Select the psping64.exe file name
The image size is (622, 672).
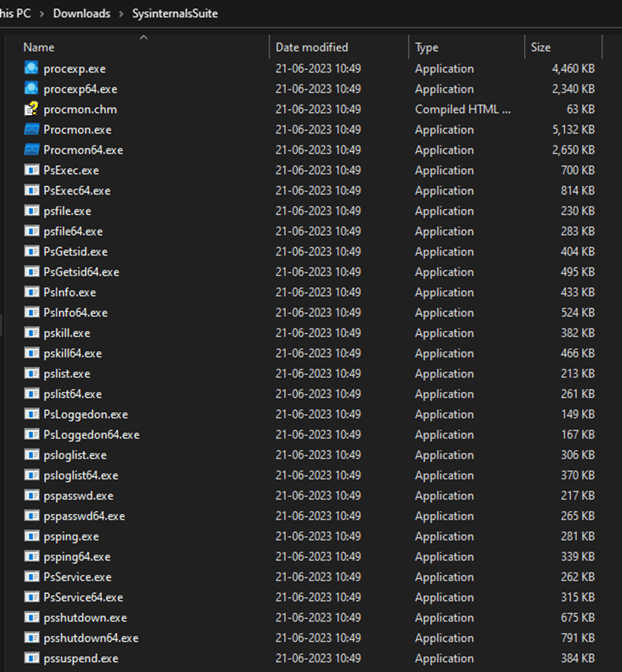click(x=77, y=557)
